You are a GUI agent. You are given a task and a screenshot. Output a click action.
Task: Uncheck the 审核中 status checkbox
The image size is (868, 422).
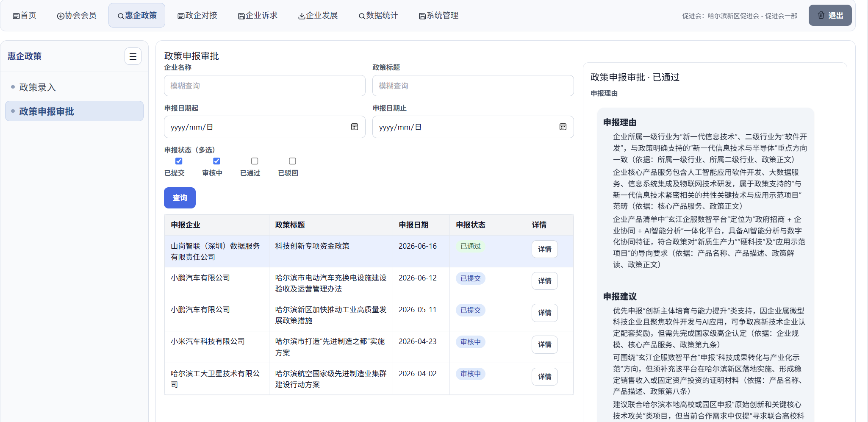[216, 161]
